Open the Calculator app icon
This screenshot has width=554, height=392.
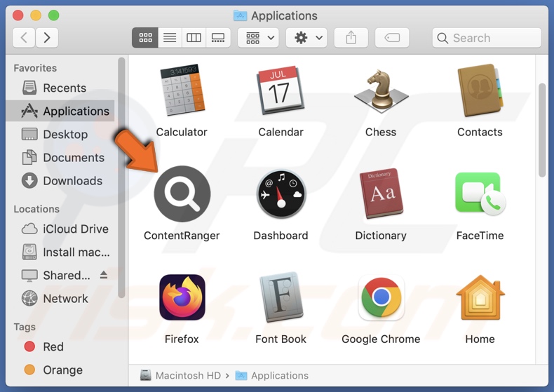(x=182, y=90)
